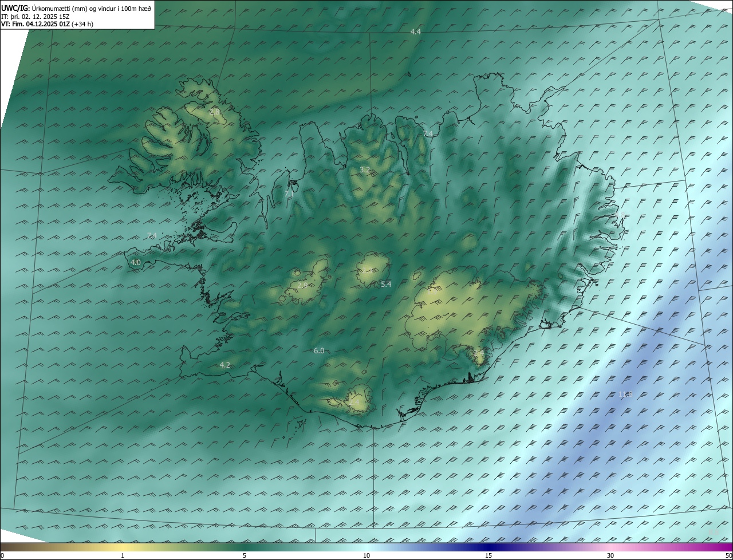This screenshot has height=560, width=733.
Task: Click the 3.2 value label
Action: [365, 170]
